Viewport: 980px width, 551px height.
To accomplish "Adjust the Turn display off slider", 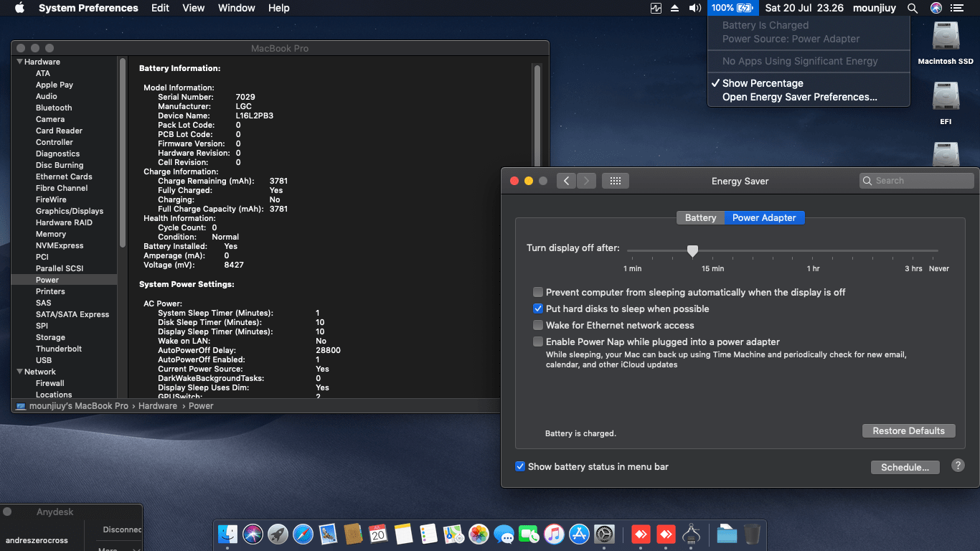I will click(692, 250).
